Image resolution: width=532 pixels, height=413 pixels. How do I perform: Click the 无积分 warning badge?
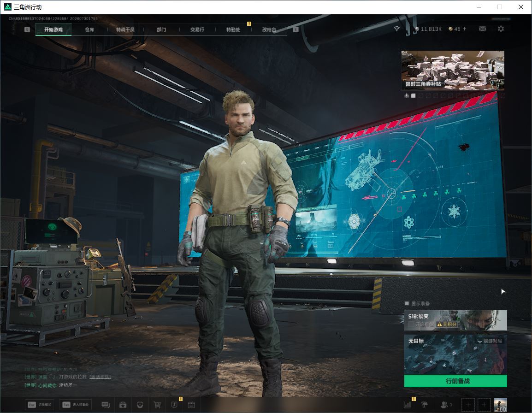pyautogui.click(x=447, y=324)
